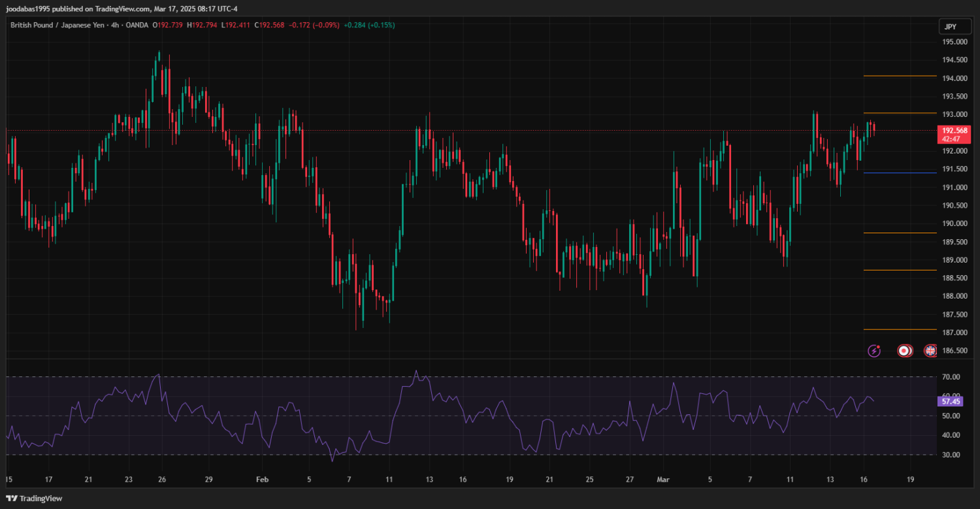Click the Mar label on the time axis

pyautogui.click(x=662, y=480)
